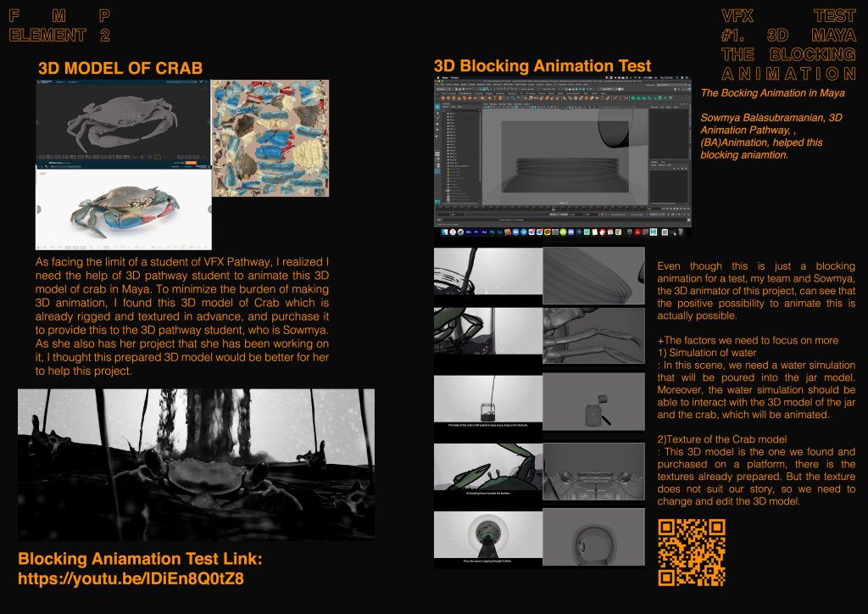Select the gray top-down jar blocking render
Screen dimensions: 868x614
593,537
